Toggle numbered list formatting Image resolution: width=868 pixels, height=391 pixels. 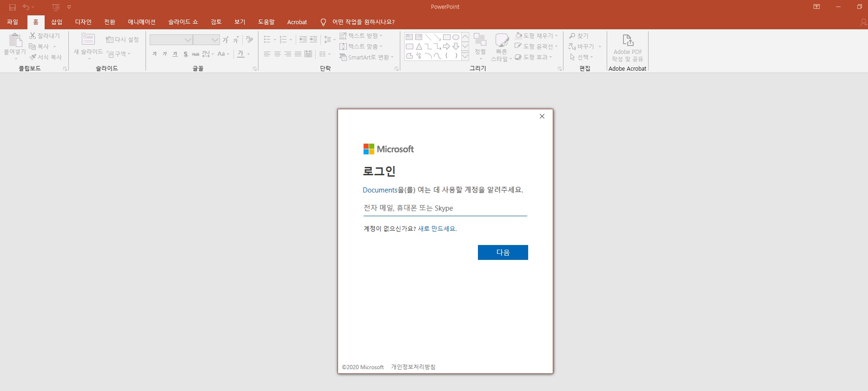(283, 40)
